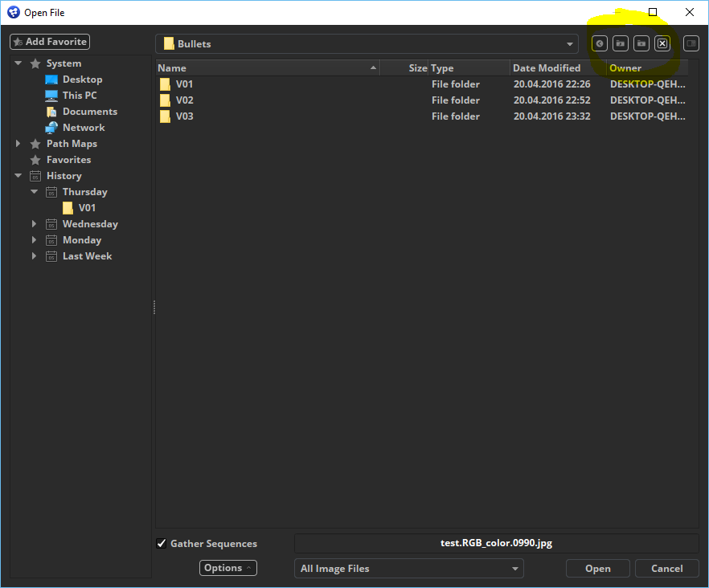Click the calendar icon beside History
This screenshot has height=588, width=709.
(x=35, y=176)
